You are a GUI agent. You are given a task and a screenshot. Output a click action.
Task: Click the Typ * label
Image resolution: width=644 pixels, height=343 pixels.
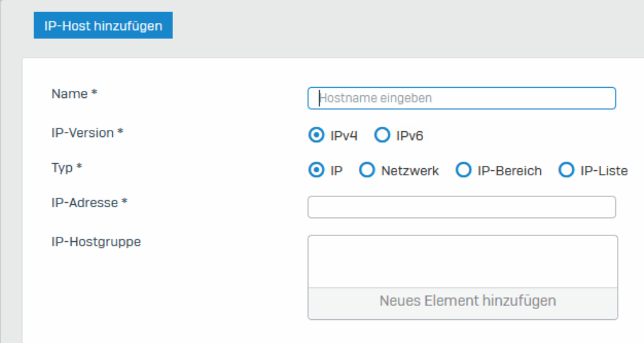[67, 168]
